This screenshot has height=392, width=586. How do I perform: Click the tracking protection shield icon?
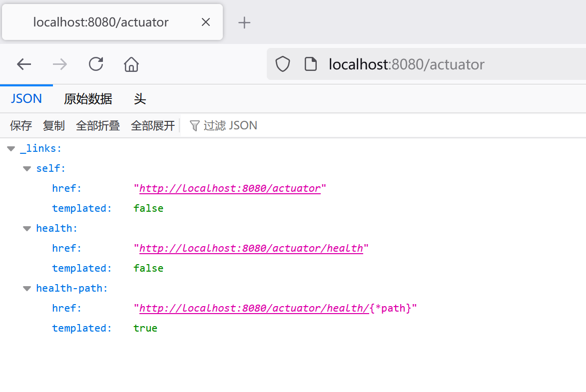pyautogui.click(x=282, y=64)
